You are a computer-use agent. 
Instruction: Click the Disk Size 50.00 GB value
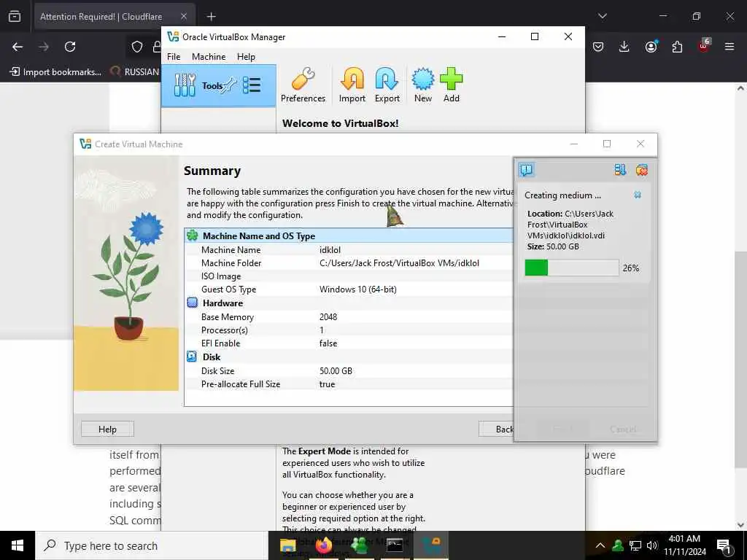[336, 370]
